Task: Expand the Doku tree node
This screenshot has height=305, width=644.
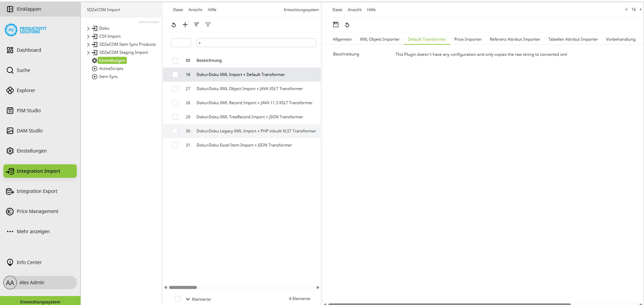Action: (88, 28)
